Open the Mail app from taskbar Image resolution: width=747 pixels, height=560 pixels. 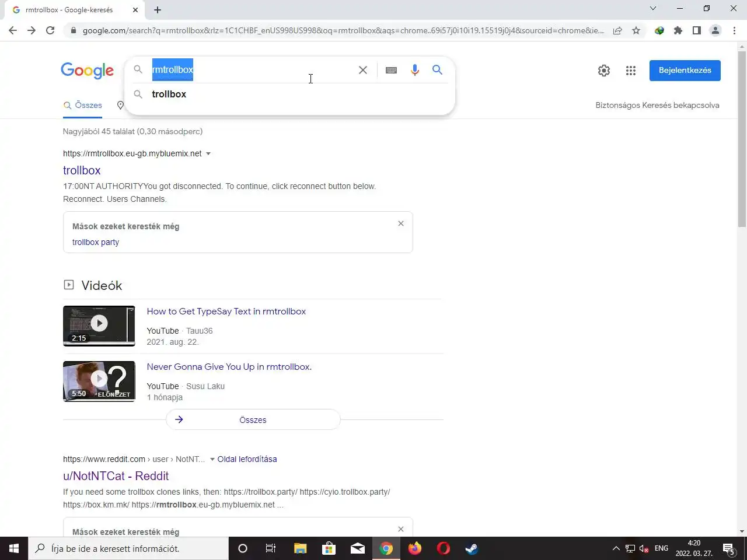coord(357,548)
